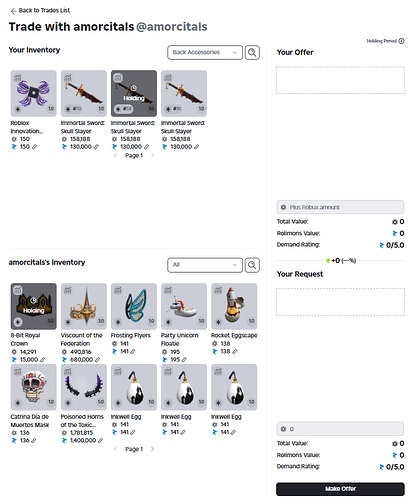Go to next page of Your Inventory
Image resolution: width=410 pixels, height=499 pixels.
(x=152, y=155)
